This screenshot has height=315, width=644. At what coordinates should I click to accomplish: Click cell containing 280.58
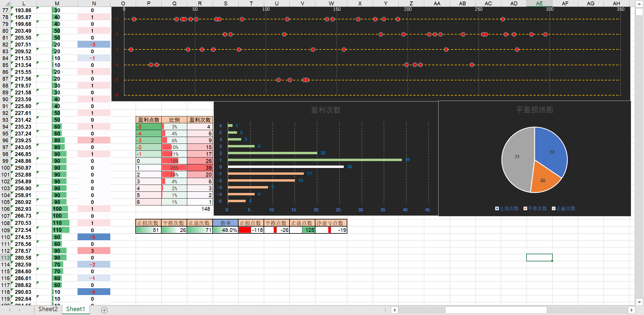coord(24,258)
